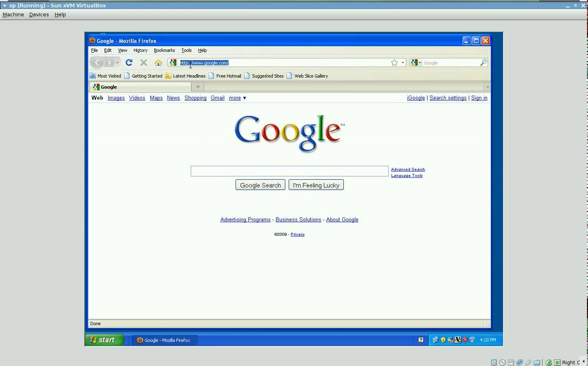Click the Google favicon in address bar
Viewport: 588px width, 366px height.
tap(173, 63)
